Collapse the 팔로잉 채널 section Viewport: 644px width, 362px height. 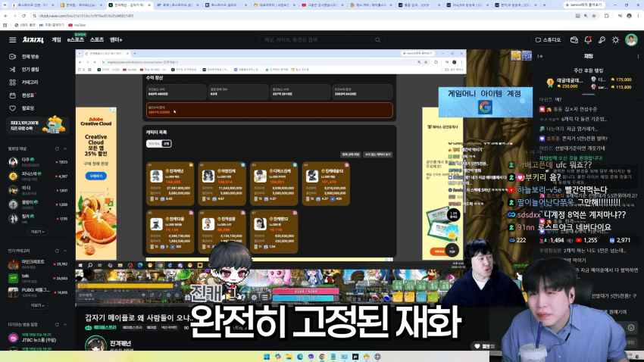pyautogui.click(x=65, y=148)
